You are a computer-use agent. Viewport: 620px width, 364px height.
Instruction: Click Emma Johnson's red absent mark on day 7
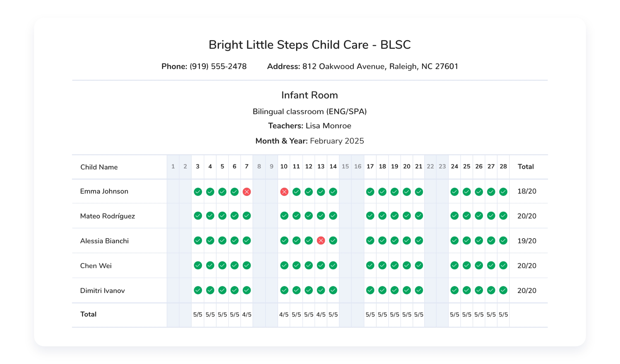[247, 192]
